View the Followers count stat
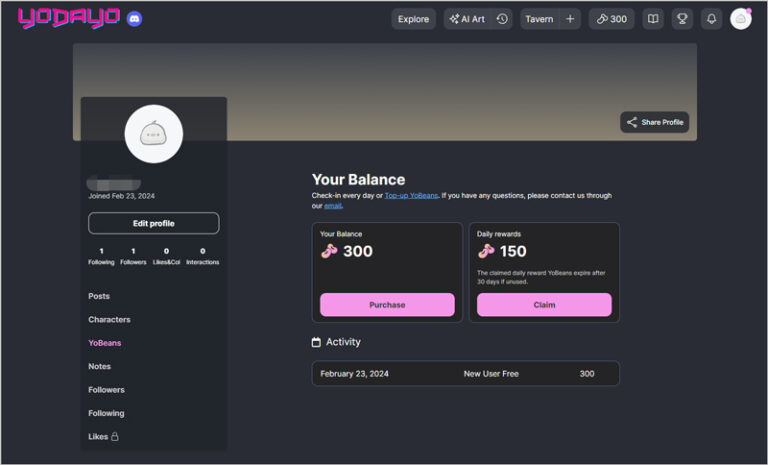Image resolution: width=768 pixels, height=465 pixels. tap(133, 256)
